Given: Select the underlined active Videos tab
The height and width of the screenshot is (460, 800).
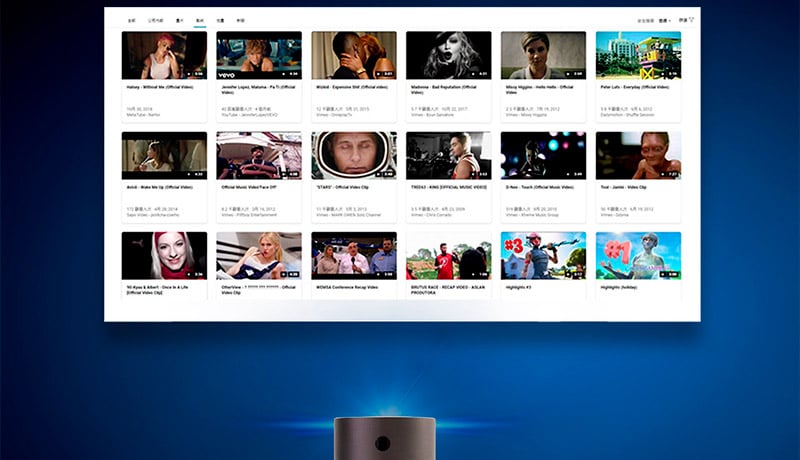Looking at the screenshot, I should coord(199,21).
